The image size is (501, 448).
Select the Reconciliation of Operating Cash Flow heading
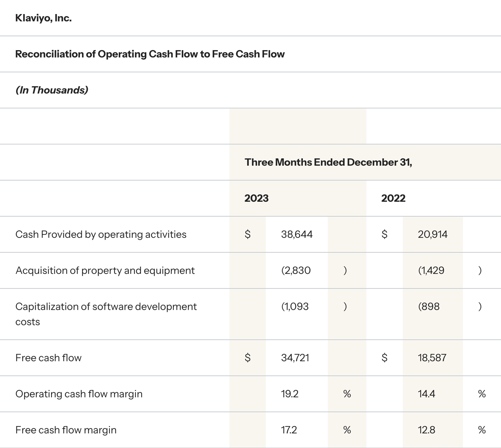pos(150,54)
